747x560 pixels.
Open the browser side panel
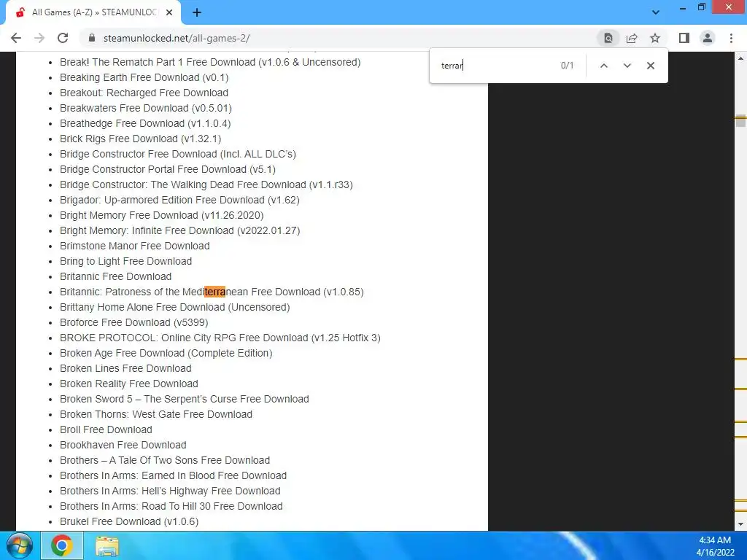click(684, 38)
